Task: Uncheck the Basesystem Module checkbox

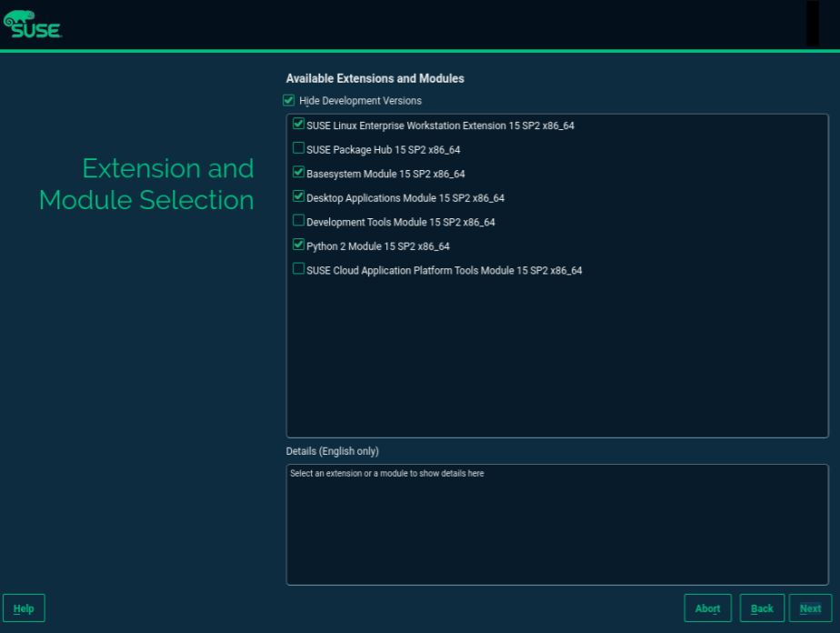Action: click(x=299, y=172)
